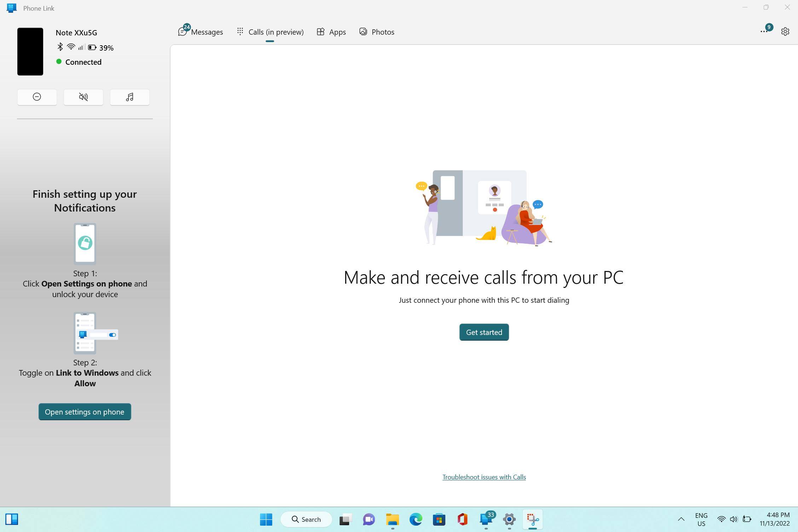Viewport: 798px width, 532px height.
Task: Open the phone audio player button
Action: coord(129,97)
